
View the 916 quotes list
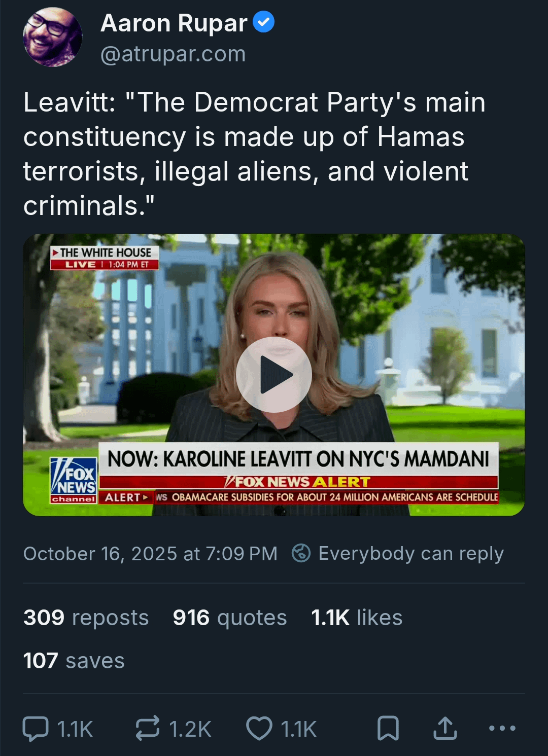(x=230, y=618)
